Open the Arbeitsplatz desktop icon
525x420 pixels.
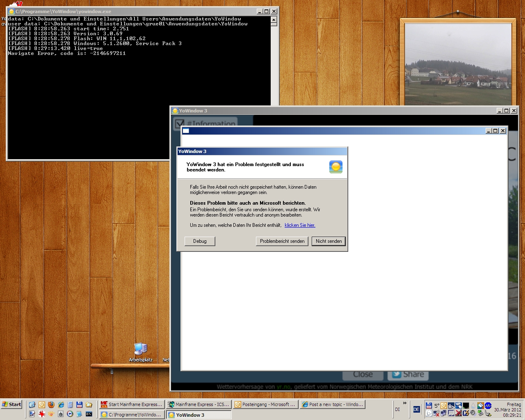pos(141,350)
